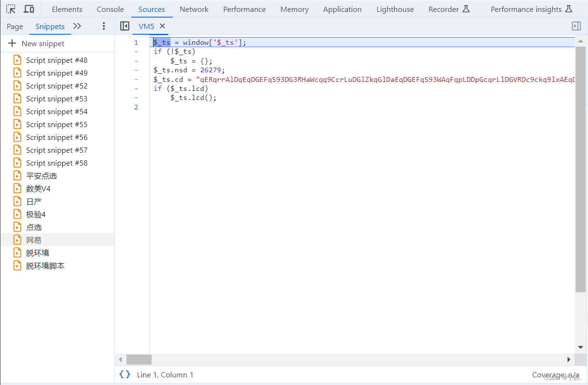Screen dimensions: 588x385
Task: Select the Sources tab
Action: [152, 9]
